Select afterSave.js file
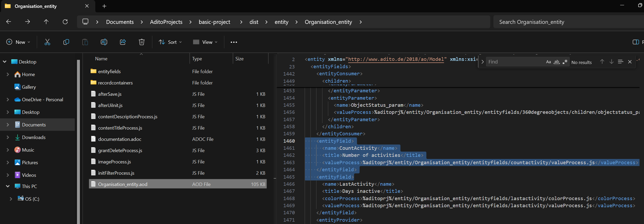The height and width of the screenshot is (224, 644). pos(178,94)
